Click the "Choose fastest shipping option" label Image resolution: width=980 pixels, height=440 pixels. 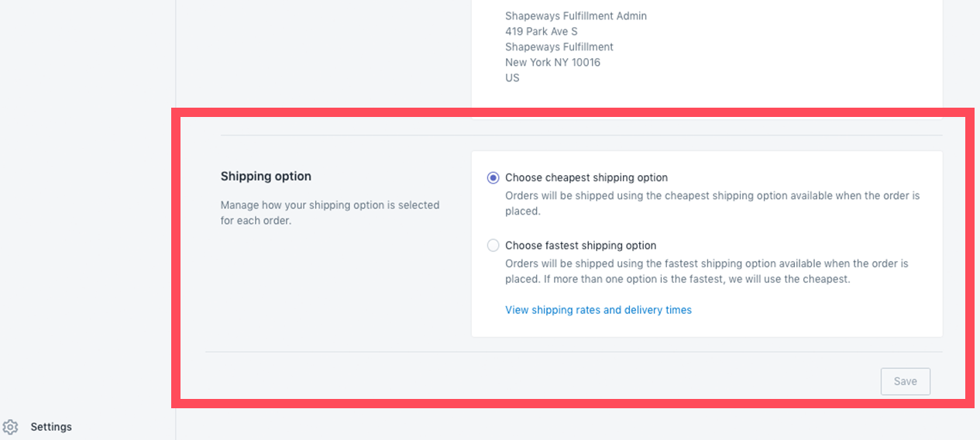click(581, 246)
